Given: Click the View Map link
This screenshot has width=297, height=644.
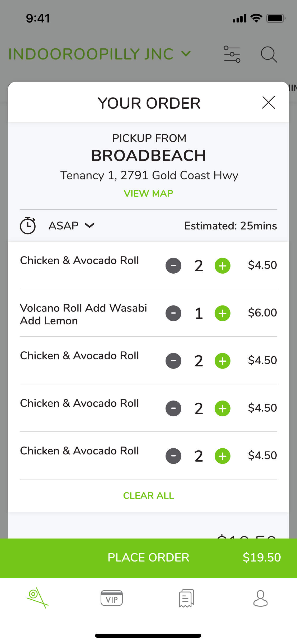Looking at the screenshot, I should click(x=148, y=193).
